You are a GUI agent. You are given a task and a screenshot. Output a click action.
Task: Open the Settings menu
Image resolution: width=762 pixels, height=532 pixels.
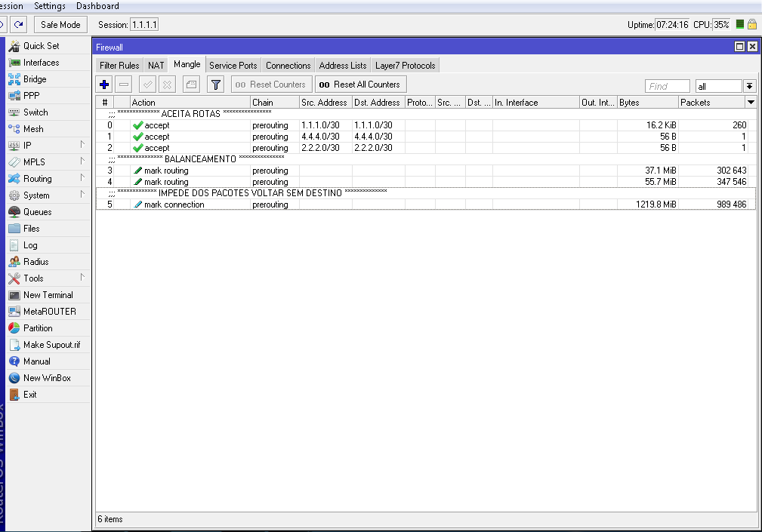point(50,6)
